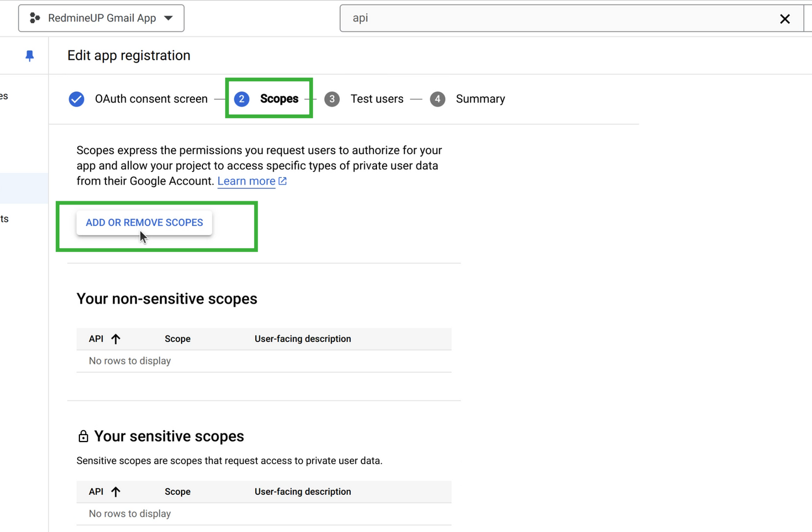Click the blue checkmark on the OAuth consent screen step
The width and height of the screenshot is (812, 532).
[76, 99]
